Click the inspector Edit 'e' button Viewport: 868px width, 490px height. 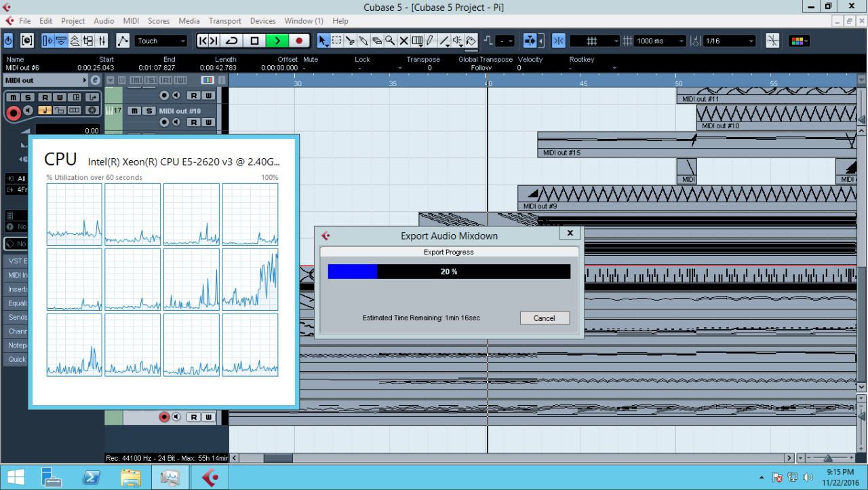point(94,80)
